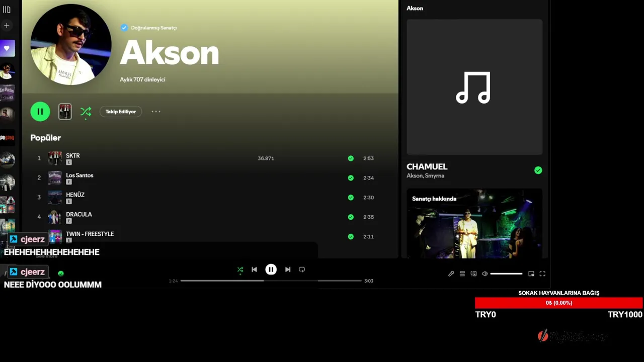Skip to the next track

(x=288, y=269)
